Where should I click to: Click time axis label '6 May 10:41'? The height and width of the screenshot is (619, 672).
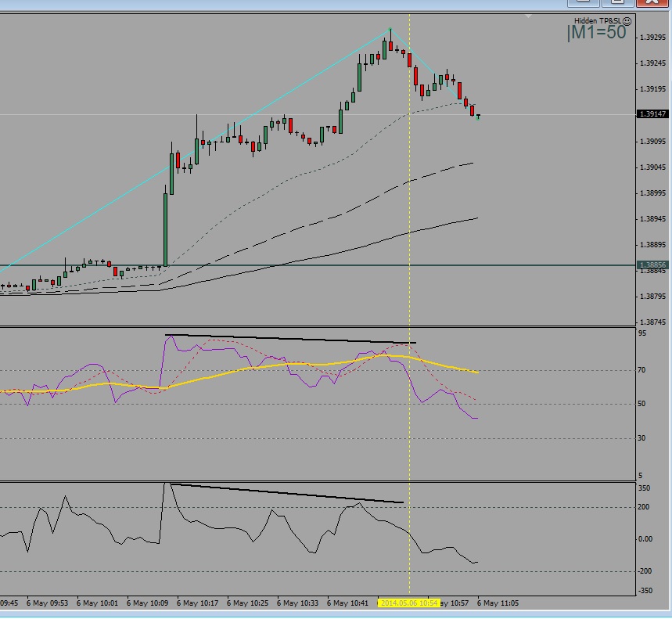pyautogui.click(x=348, y=603)
